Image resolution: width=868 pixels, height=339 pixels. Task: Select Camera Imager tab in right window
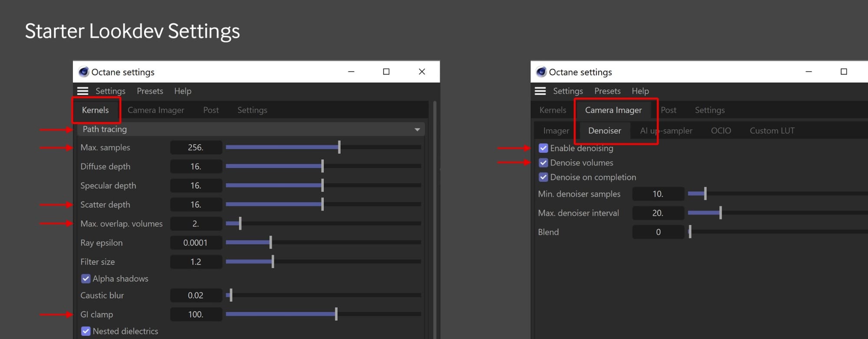[613, 110]
